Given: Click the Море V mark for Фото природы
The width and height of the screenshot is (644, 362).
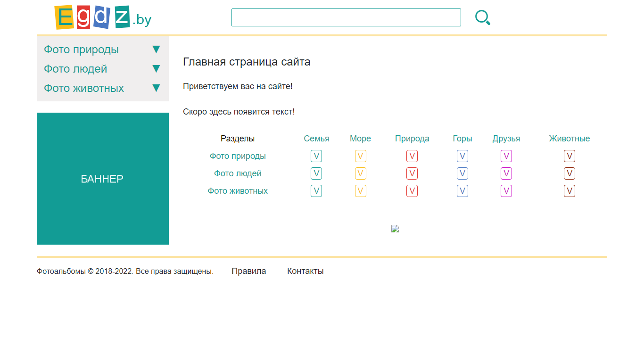Looking at the screenshot, I should pos(361,156).
